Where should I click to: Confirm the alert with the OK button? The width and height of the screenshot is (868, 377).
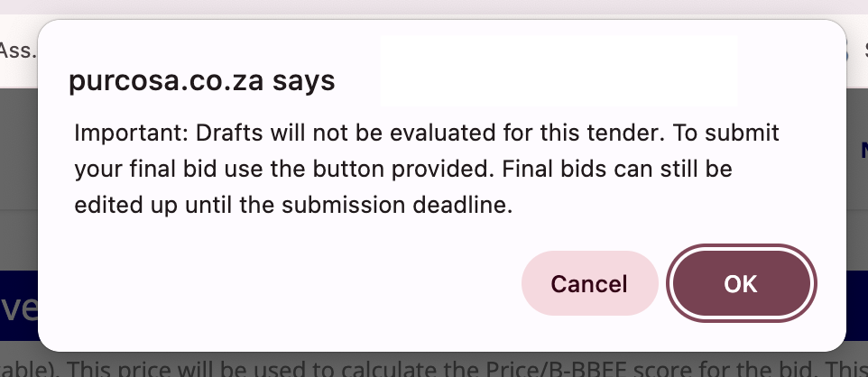tap(741, 284)
